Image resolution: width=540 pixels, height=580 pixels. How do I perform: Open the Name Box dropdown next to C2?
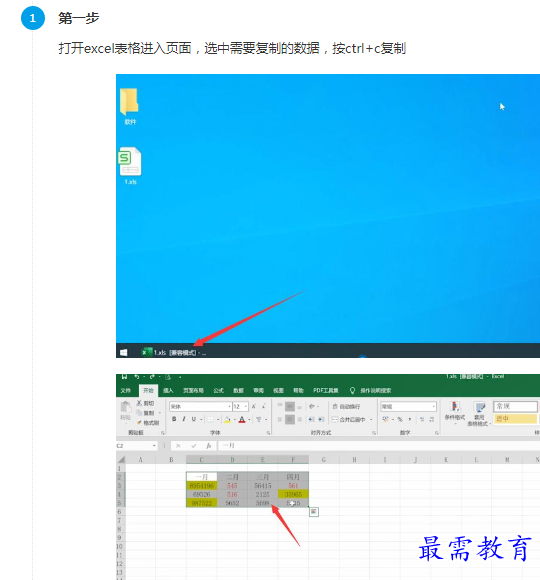(154, 446)
